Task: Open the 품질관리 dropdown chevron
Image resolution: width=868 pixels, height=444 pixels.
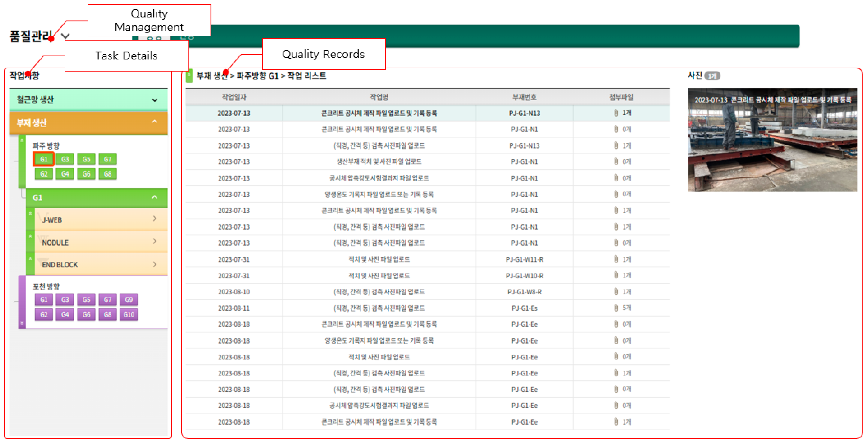Action: (x=65, y=36)
